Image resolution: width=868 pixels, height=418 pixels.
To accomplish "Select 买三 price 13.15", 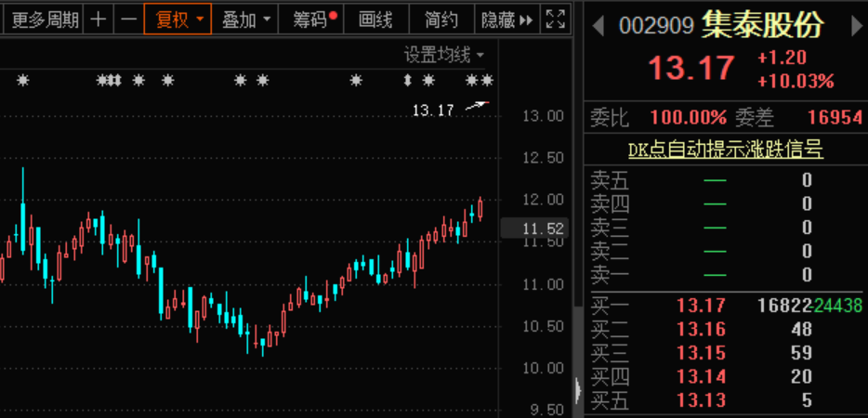I will 701,353.
